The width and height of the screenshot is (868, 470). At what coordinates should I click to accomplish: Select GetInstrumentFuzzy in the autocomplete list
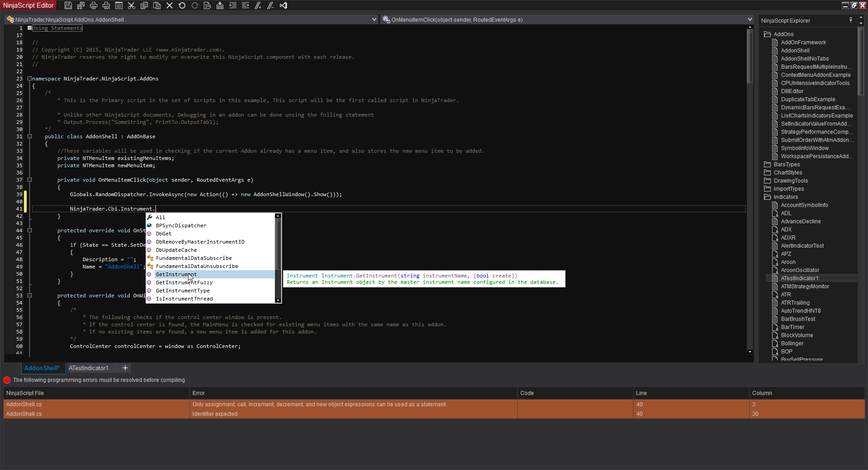[210, 282]
